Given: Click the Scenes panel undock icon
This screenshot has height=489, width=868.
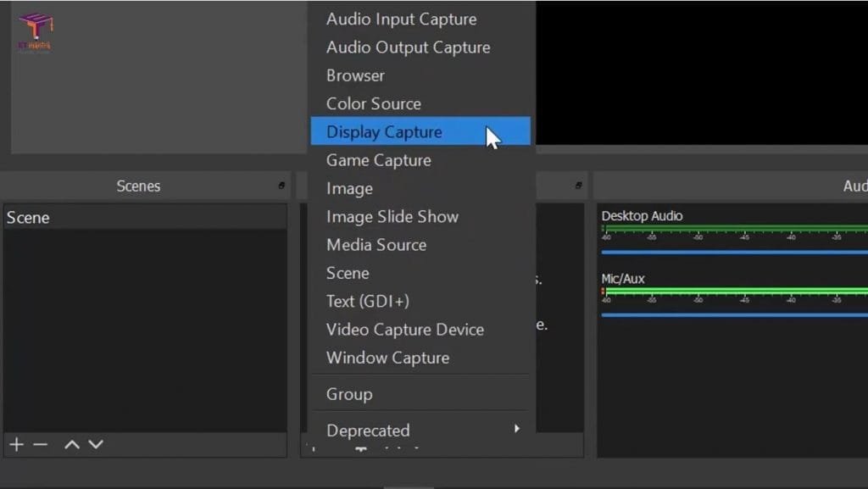Looking at the screenshot, I should tap(283, 185).
